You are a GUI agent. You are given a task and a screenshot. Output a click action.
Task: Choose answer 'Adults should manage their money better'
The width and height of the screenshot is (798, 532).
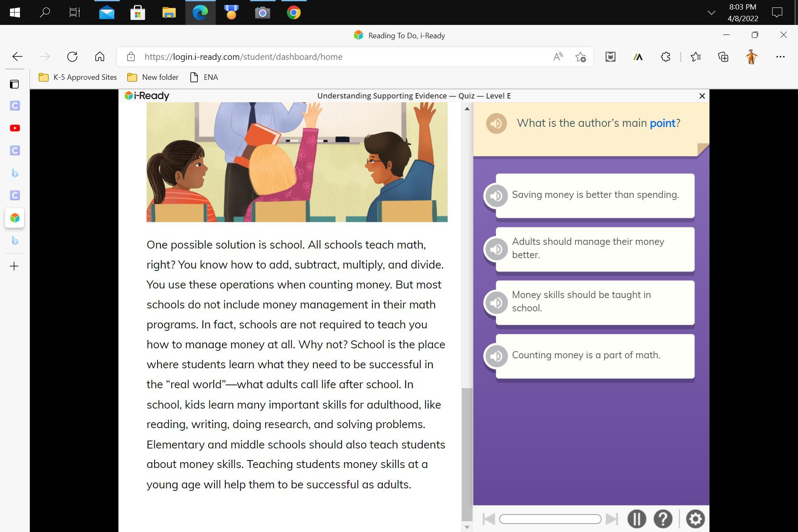click(x=595, y=249)
